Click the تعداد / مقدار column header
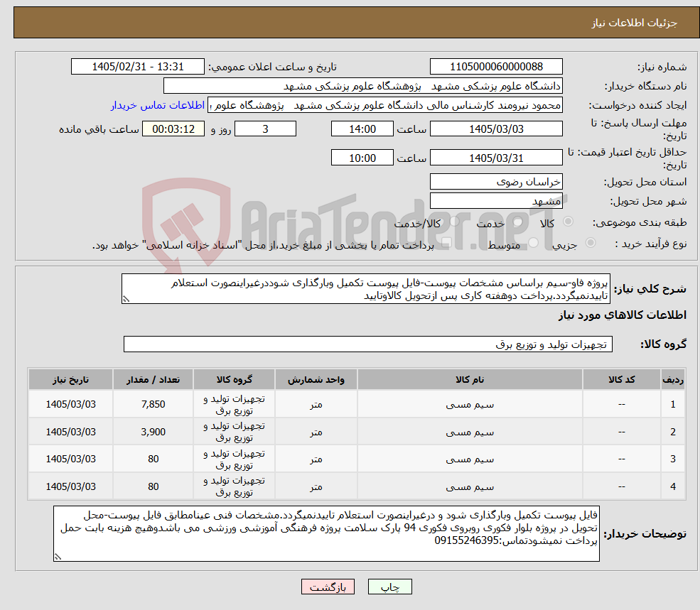The image size is (700, 610). [x=153, y=379]
